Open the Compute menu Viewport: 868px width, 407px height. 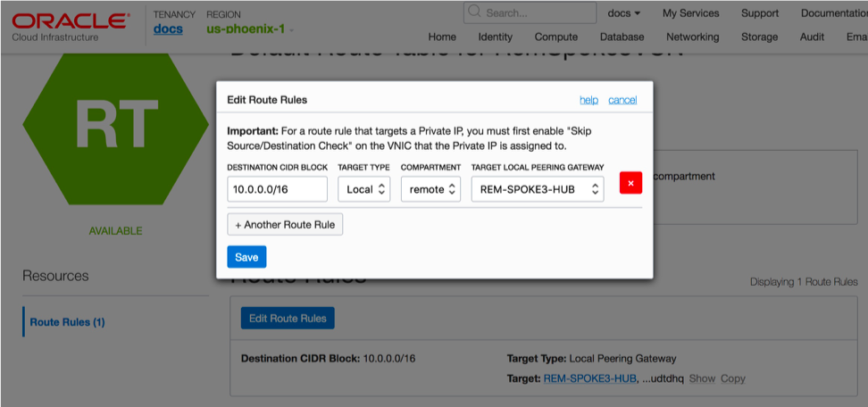tap(555, 37)
